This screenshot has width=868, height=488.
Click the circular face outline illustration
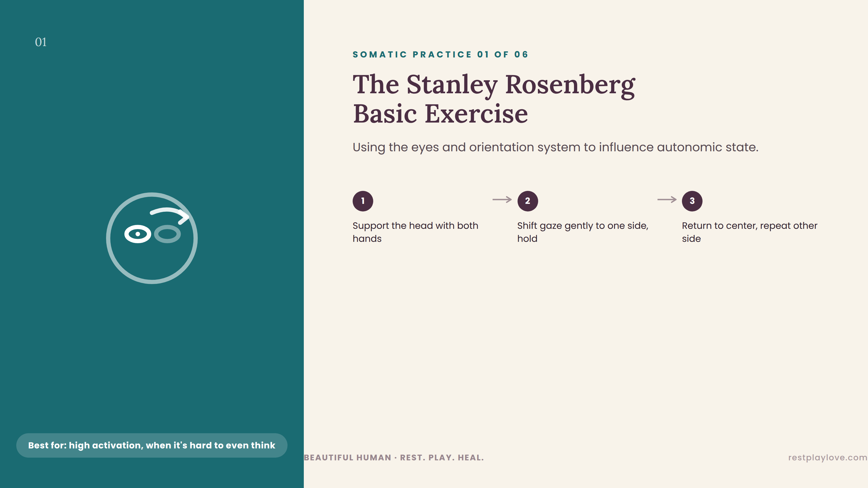(x=152, y=238)
